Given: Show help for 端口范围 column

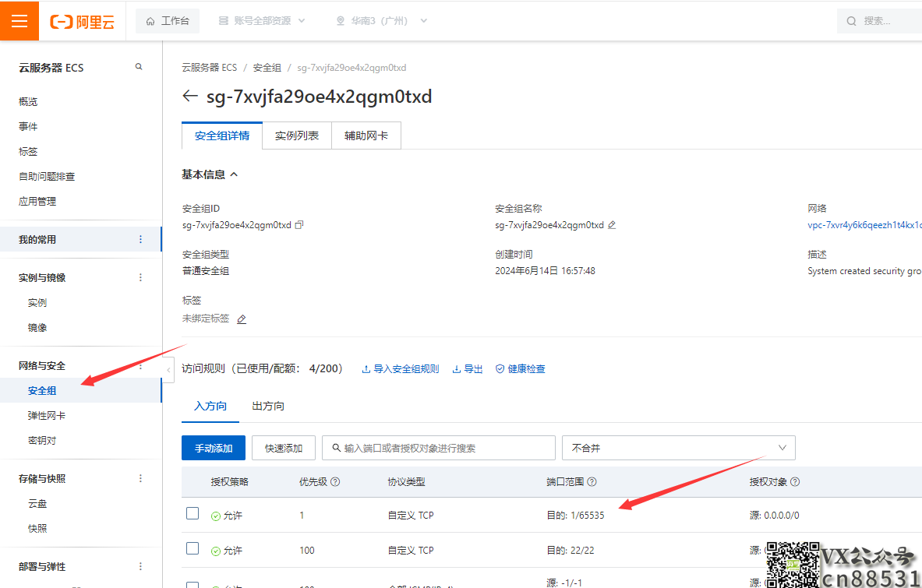Looking at the screenshot, I should pyautogui.click(x=592, y=481).
